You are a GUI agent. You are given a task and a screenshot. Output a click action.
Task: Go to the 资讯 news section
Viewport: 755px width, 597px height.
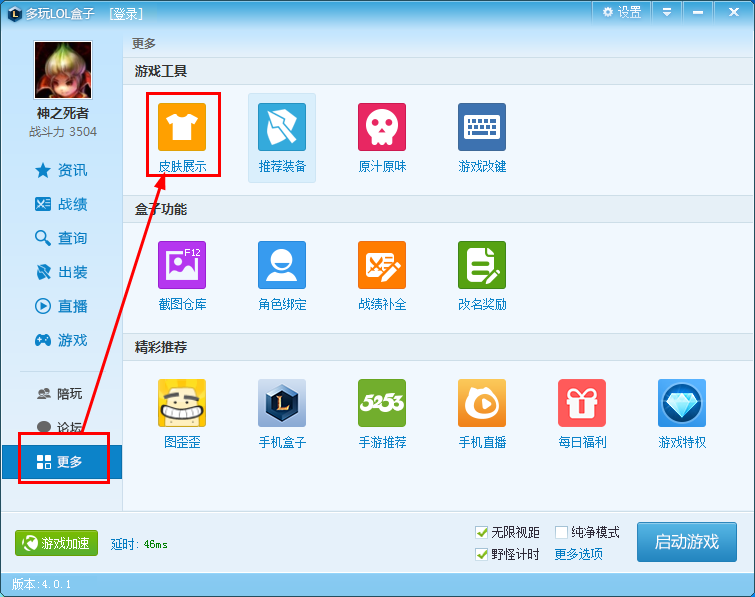[61, 170]
